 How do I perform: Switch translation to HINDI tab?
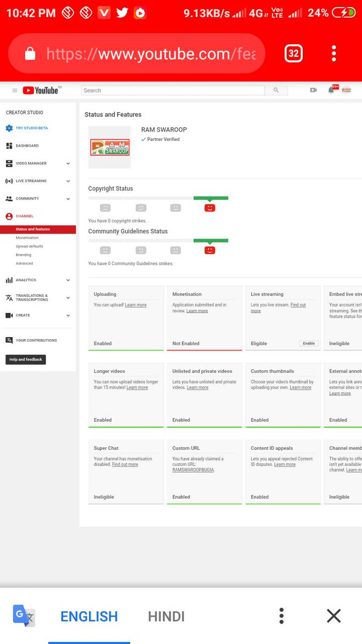166,617
